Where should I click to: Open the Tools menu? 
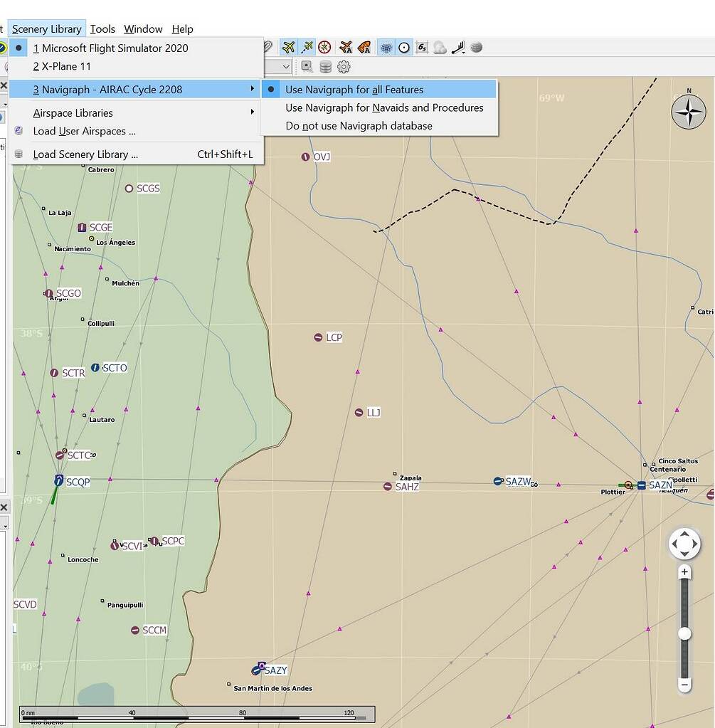click(x=102, y=29)
